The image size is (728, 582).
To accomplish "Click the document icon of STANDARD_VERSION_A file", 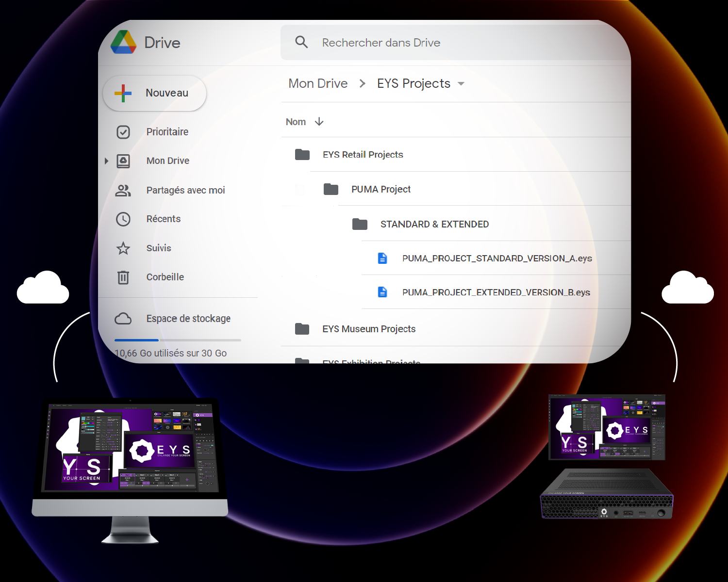I will pos(382,258).
